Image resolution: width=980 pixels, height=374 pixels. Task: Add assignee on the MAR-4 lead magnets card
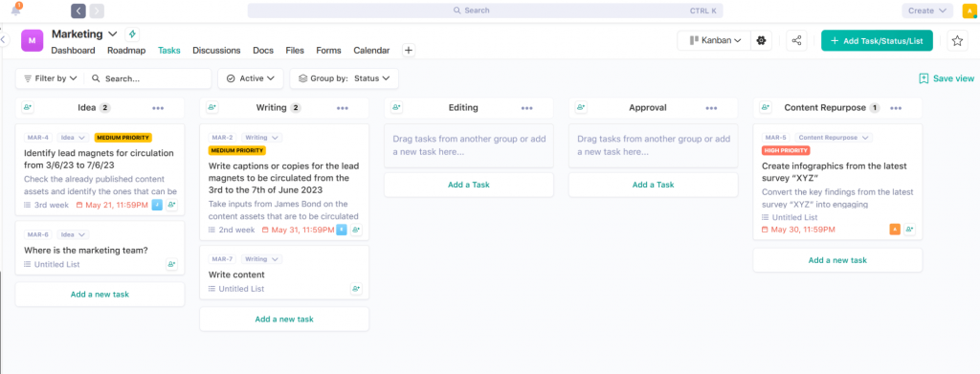pos(171,204)
